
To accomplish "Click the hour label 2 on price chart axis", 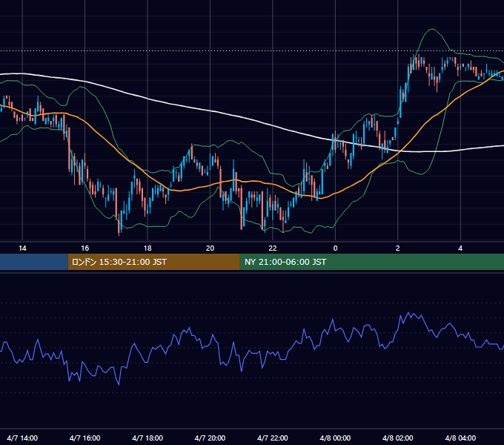I will point(397,248).
